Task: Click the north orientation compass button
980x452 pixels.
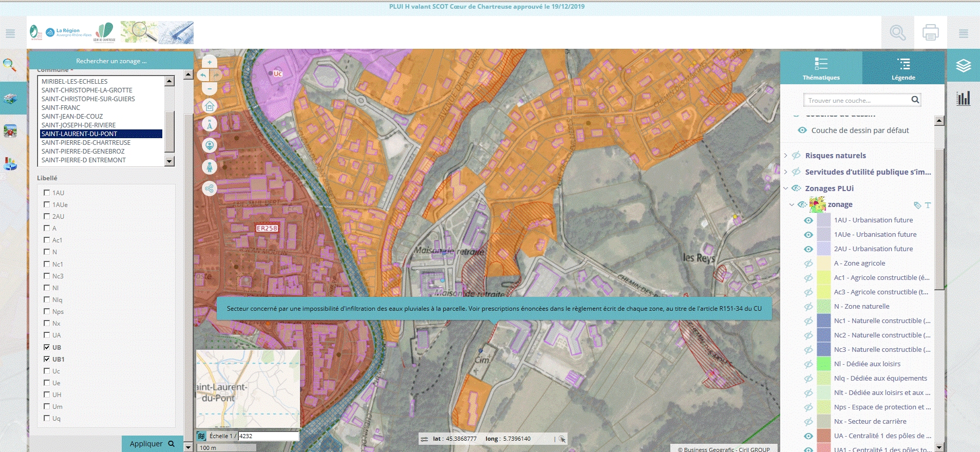Action: point(210,124)
